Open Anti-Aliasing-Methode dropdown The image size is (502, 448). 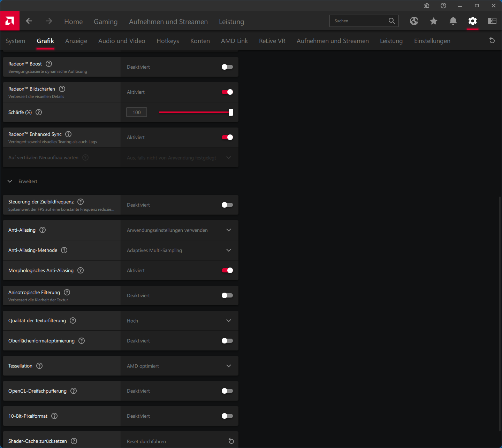click(180, 250)
